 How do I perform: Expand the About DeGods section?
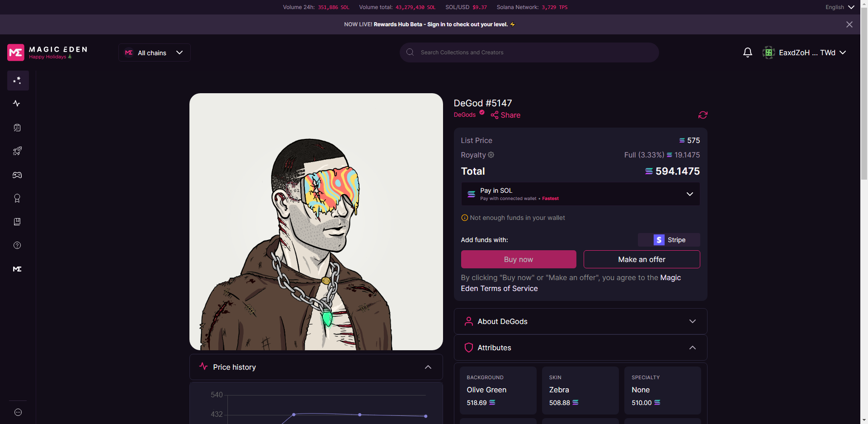click(580, 321)
